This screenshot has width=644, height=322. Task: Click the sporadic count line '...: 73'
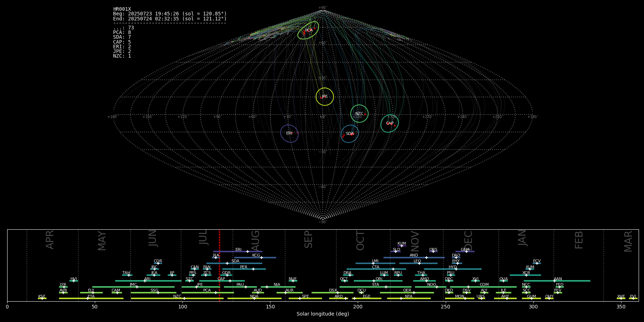[123, 28]
